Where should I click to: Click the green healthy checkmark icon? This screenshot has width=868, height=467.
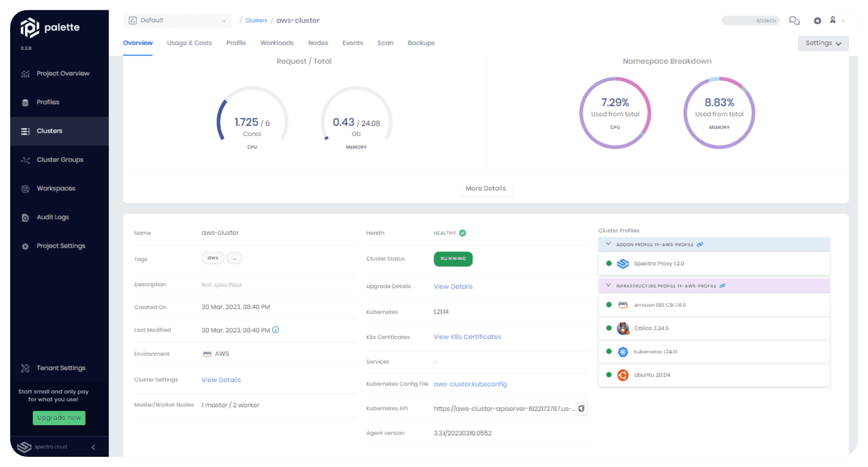[x=463, y=233]
